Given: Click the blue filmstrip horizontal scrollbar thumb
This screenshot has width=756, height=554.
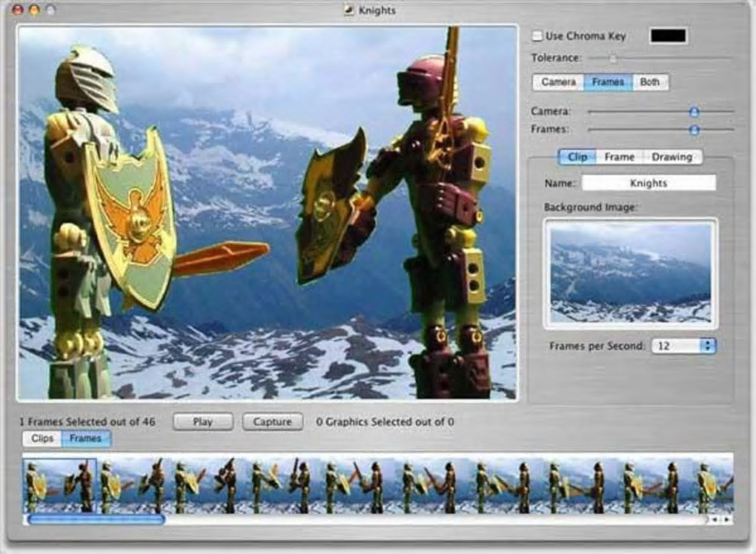Looking at the screenshot, I should pyautogui.click(x=96, y=519).
